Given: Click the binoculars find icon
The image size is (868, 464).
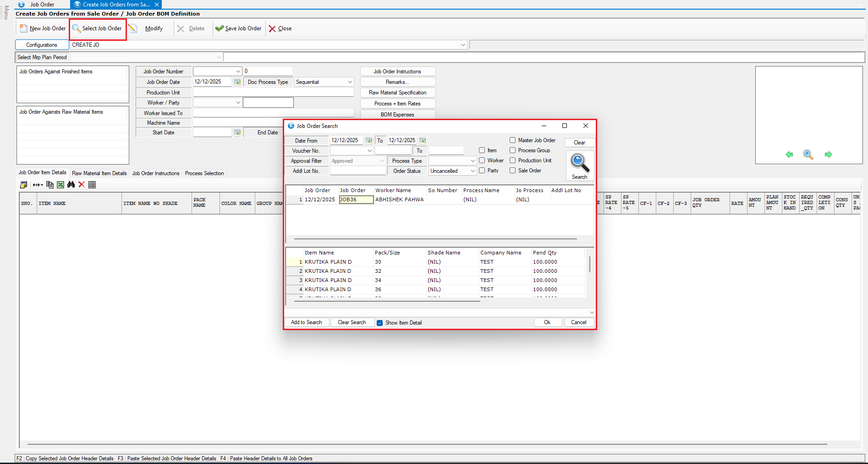Looking at the screenshot, I should [71, 185].
